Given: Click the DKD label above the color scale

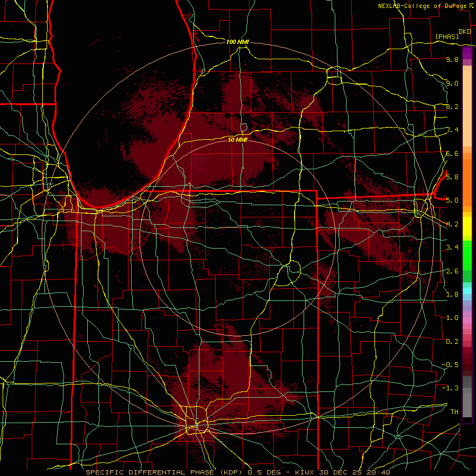Looking at the screenshot, I should pyautogui.click(x=464, y=32).
